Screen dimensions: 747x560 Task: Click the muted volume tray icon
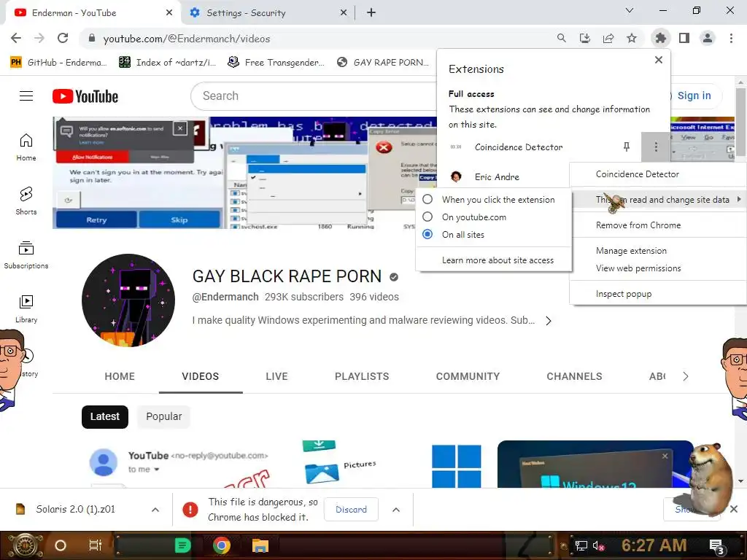pyautogui.click(x=598, y=545)
